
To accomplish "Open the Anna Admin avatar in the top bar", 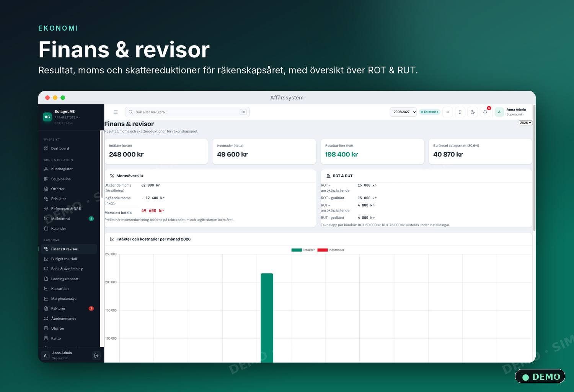I will [499, 112].
